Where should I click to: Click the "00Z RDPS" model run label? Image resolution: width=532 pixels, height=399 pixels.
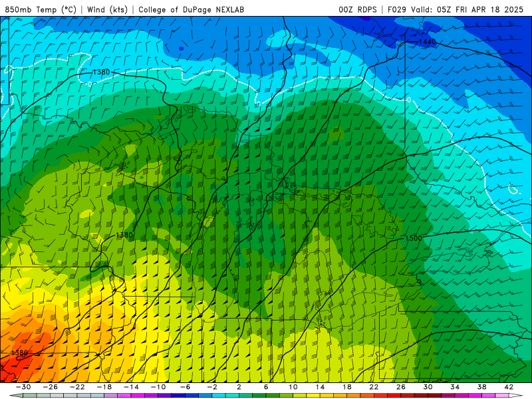click(358, 9)
